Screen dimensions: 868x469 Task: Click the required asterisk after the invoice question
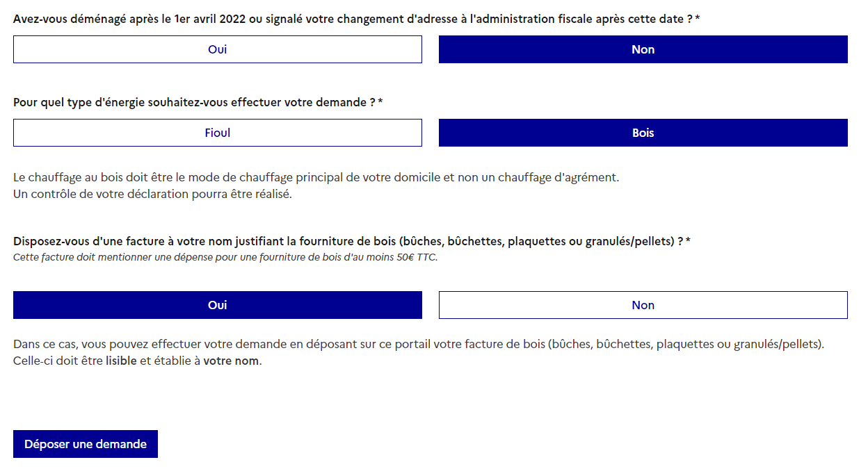(x=688, y=241)
